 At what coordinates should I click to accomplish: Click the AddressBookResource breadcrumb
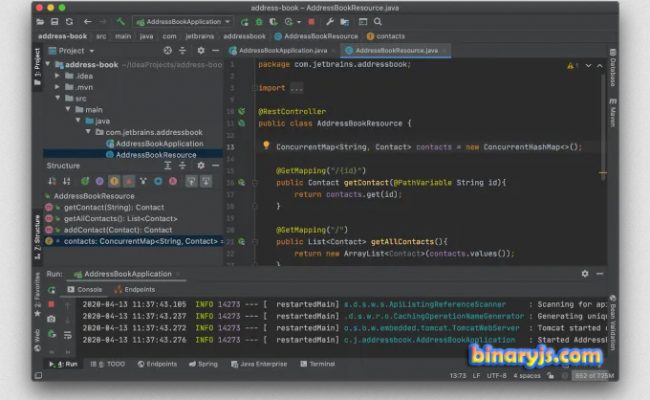[x=316, y=36]
